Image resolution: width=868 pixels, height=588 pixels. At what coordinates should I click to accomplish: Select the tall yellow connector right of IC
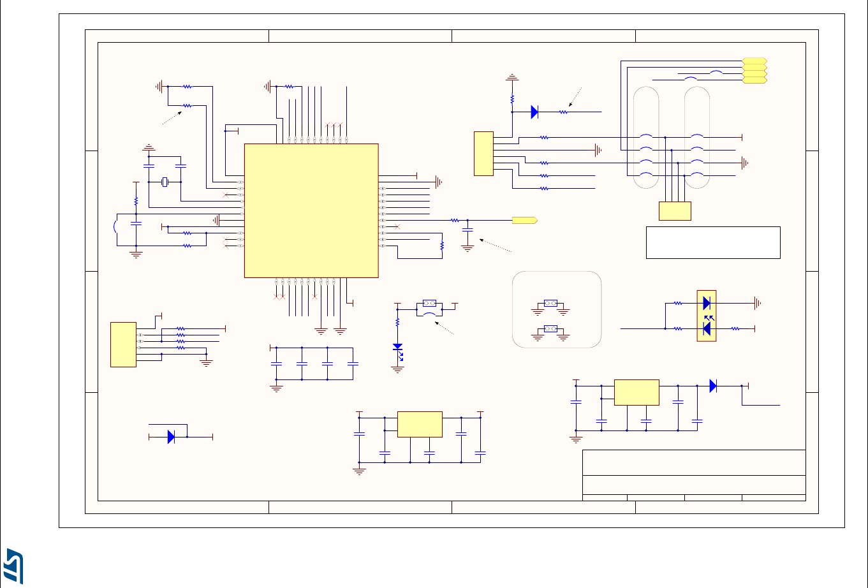[x=483, y=153]
